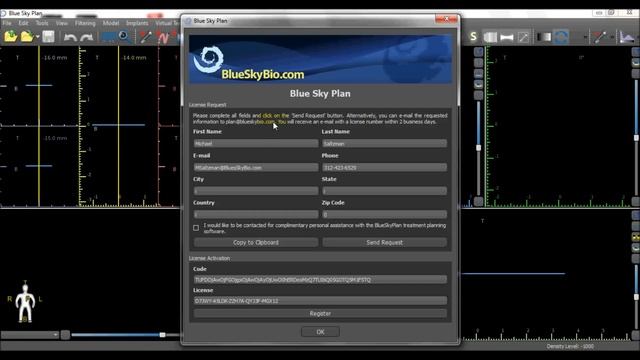This screenshot has width=640, height=360.
Task: Click the human orientation figure
Action: coord(25,302)
